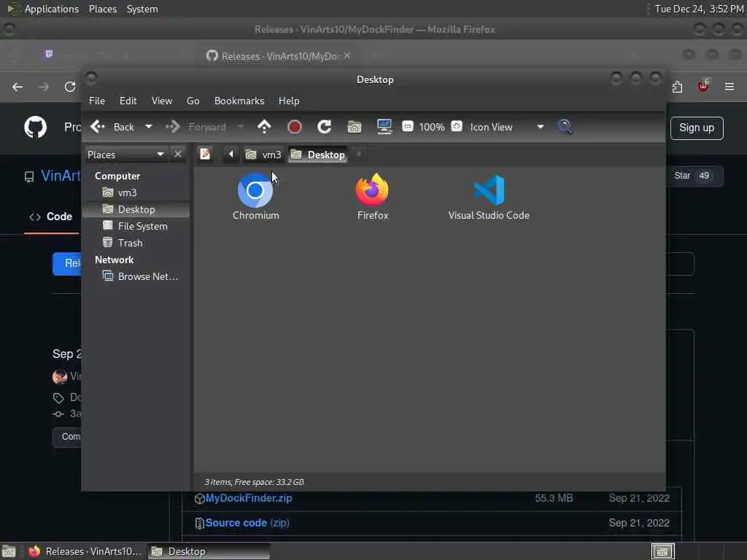Open the Computer location icon

pyautogui.click(x=384, y=127)
